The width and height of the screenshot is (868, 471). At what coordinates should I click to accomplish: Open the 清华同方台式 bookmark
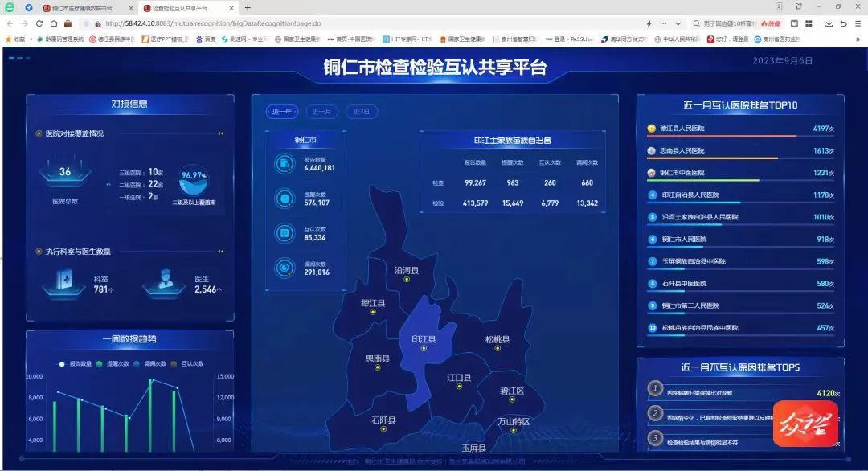pos(624,39)
